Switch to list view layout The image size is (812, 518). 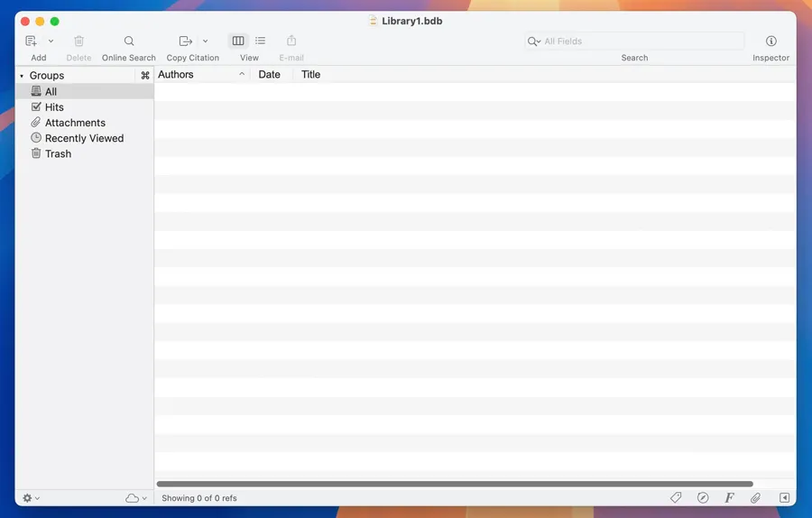point(261,42)
